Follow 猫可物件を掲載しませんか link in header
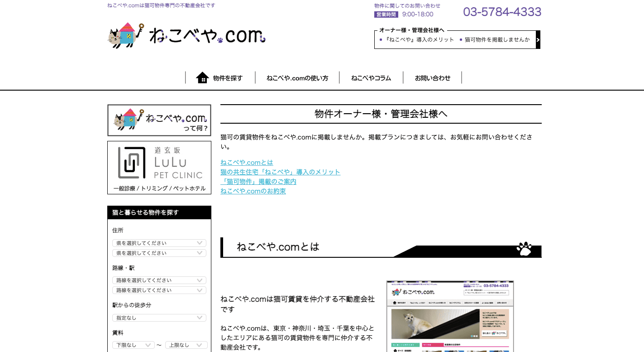The height and width of the screenshot is (352, 644). [497, 40]
